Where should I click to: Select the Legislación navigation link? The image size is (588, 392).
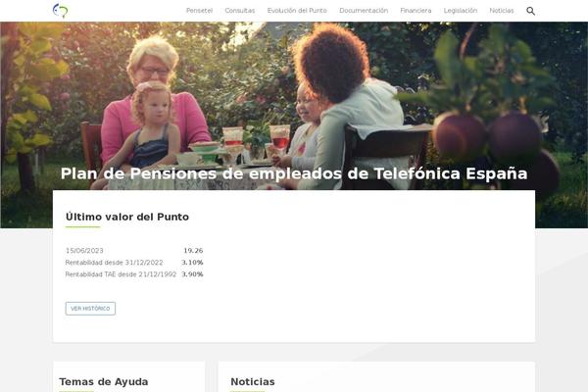pyautogui.click(x=461, y=11)
